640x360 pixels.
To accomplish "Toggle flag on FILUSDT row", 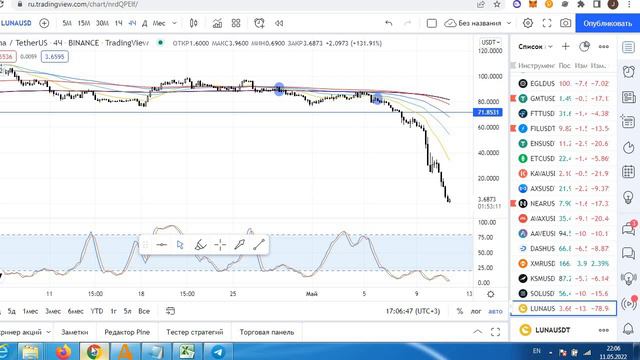I will click(513, 129).
